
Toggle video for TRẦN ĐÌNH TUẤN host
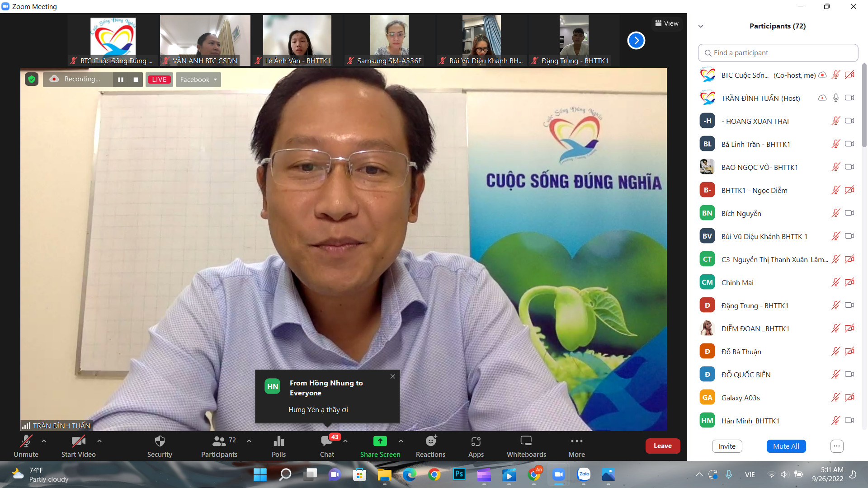(x=849, y=98)
